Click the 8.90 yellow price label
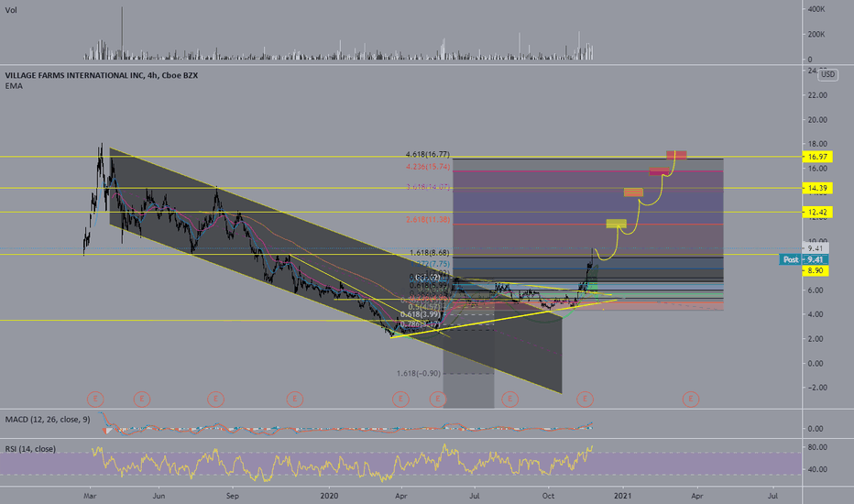This screenshot has height=504, width=854. [x=816, y=271]
